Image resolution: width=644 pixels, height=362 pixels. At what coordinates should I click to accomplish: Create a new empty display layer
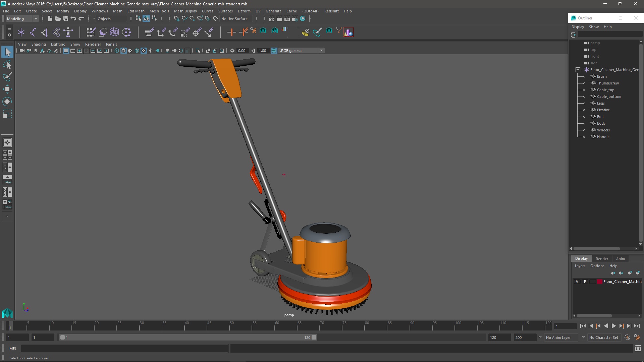pyautogui.click(x=630, y=273)
